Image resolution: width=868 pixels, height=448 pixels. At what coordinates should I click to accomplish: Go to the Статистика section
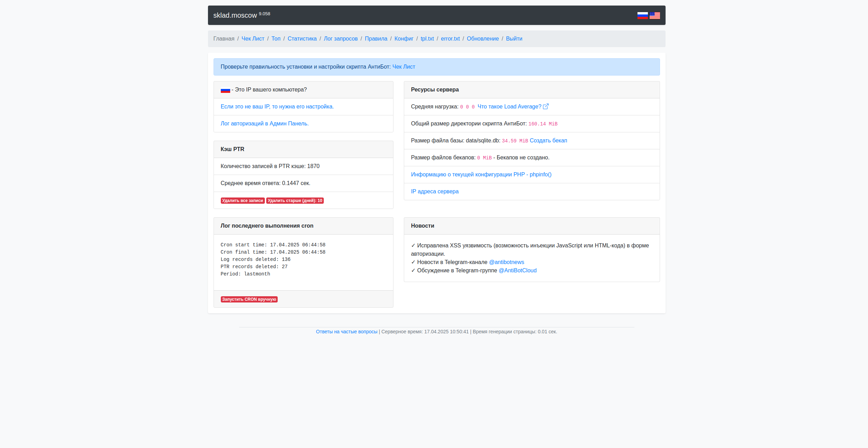pyautogui.click(x=302, y=39)
